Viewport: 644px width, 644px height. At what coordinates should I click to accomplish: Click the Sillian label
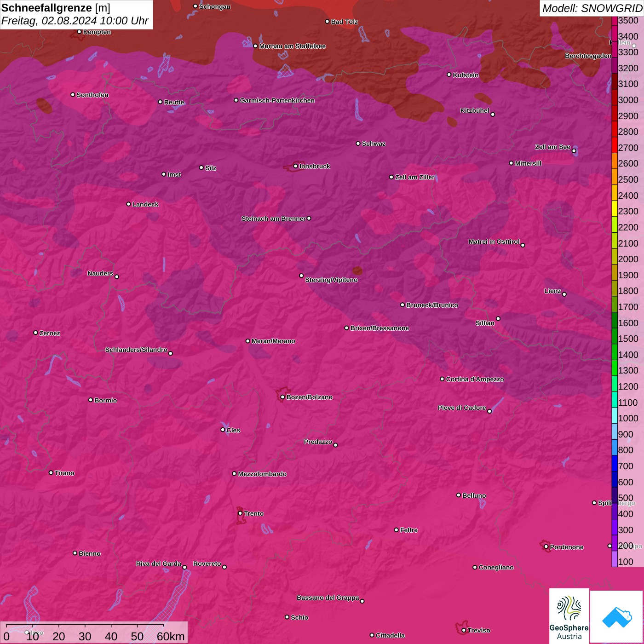coord(485,323)
